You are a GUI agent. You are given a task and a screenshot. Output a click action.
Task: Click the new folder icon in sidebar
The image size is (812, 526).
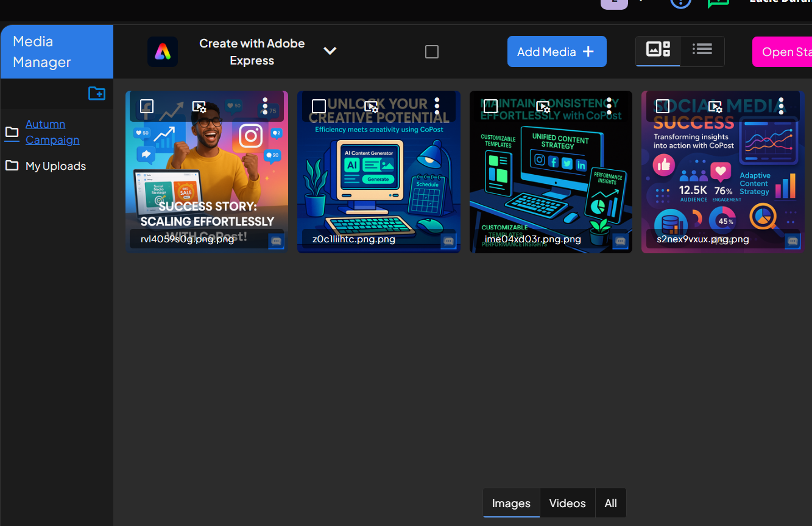[x=97, y=93]
